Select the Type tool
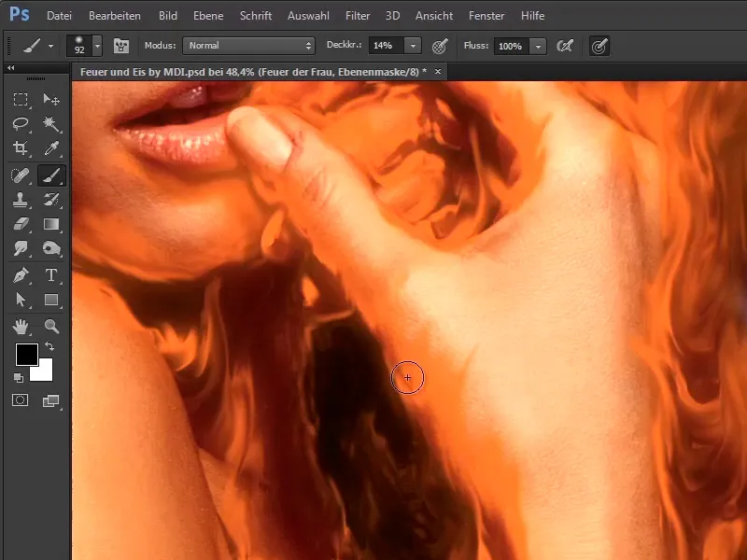The width and height of the screenshot is (747, 560). coord(51,275)
